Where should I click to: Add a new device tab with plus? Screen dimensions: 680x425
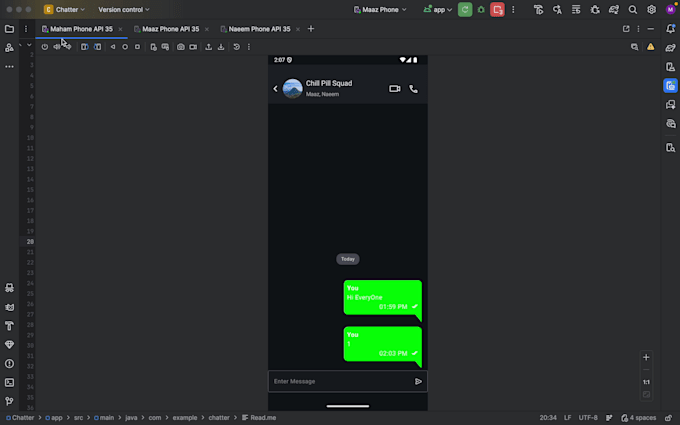coord(311,29)
